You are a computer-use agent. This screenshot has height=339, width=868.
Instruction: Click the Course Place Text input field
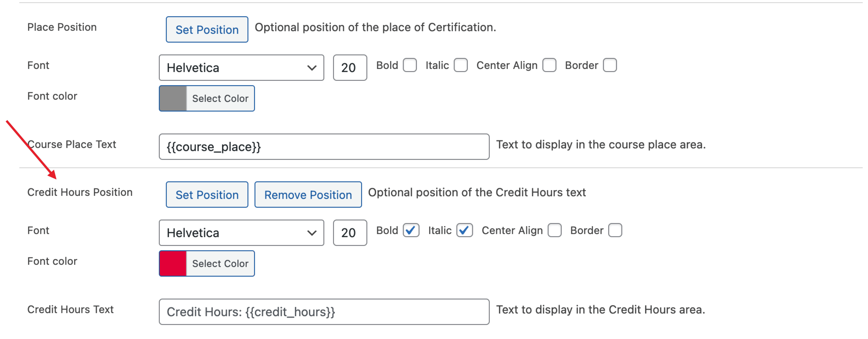coord(324,147)
